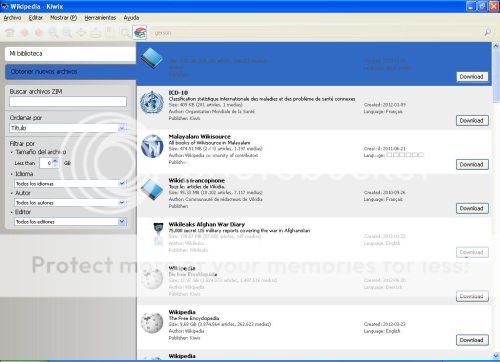500x362 pixels.
Task: Click the zoom in magnifier icon
Action: point(53,33)
